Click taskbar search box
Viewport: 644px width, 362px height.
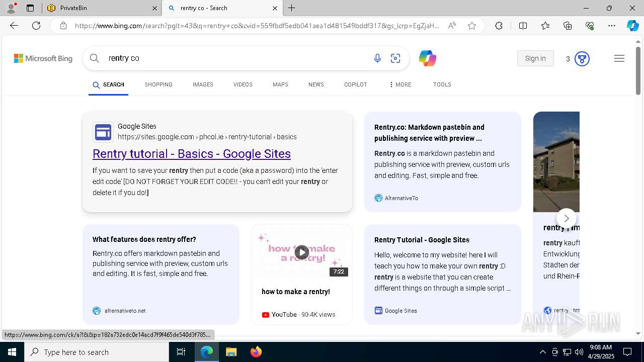click(97, 352)
